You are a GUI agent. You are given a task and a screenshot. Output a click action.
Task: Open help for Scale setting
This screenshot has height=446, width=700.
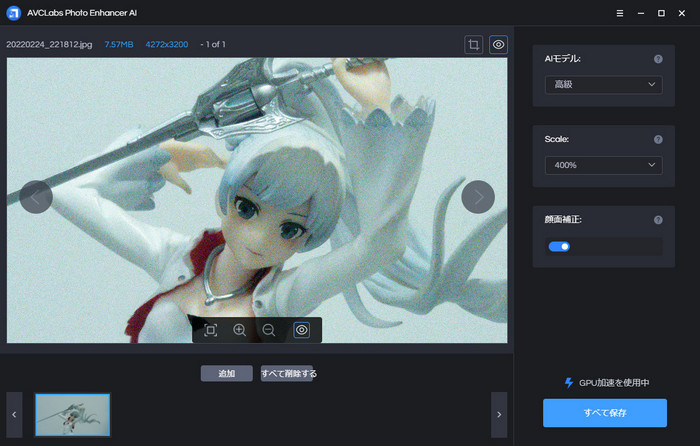(x=658, y=139)
